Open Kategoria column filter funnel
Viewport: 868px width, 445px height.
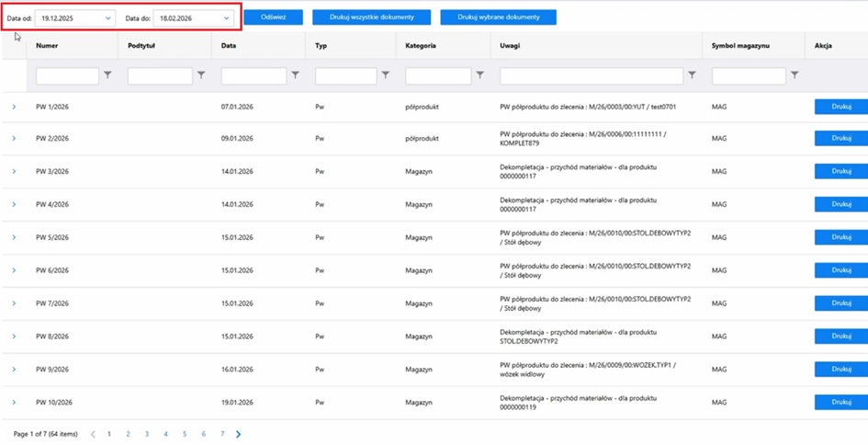(479, 75)
